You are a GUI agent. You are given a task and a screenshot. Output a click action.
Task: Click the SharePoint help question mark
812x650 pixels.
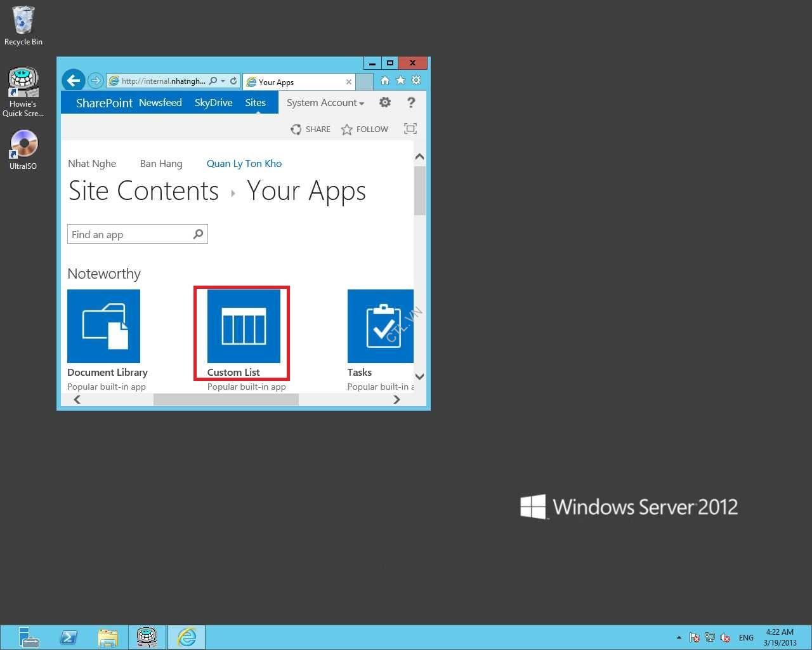pyautogui.click(x=411, y=102)
